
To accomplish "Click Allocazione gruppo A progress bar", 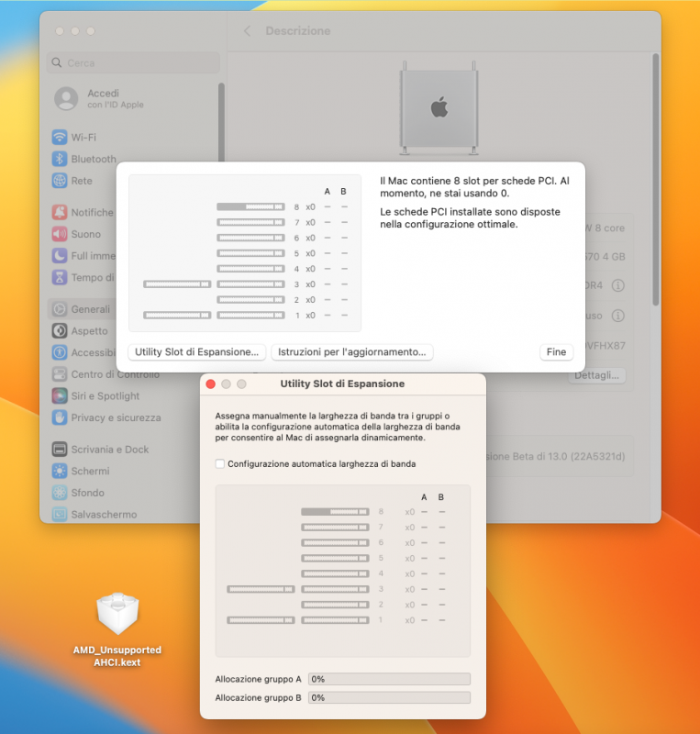I will coord(389,679).
